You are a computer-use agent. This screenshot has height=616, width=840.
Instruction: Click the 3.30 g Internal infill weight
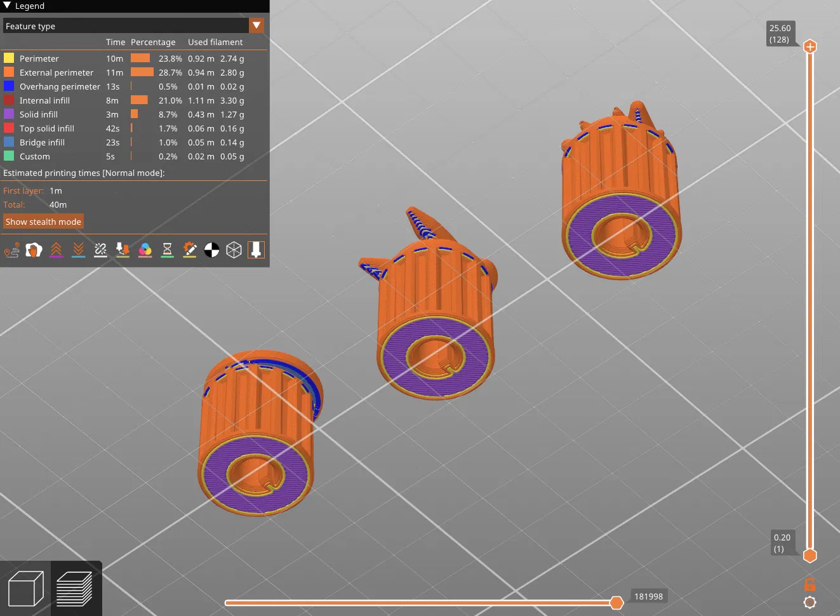(232, 100)
